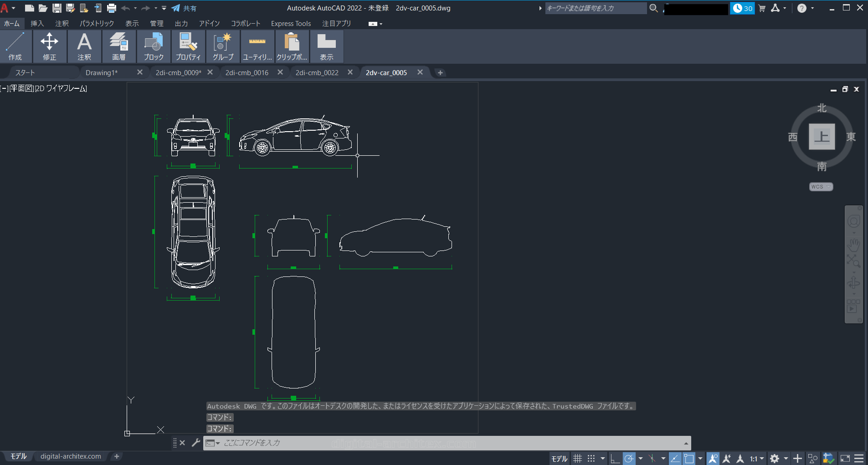This screenshot has width=868, height=465.
Task: Expand the Polar Tracking angle dropdown
Action: point(641,459)
